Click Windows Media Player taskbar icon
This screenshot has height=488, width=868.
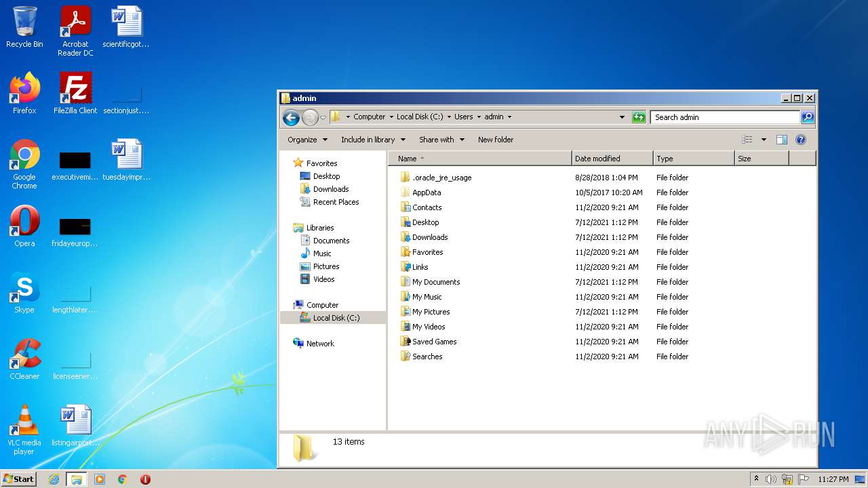100,479
